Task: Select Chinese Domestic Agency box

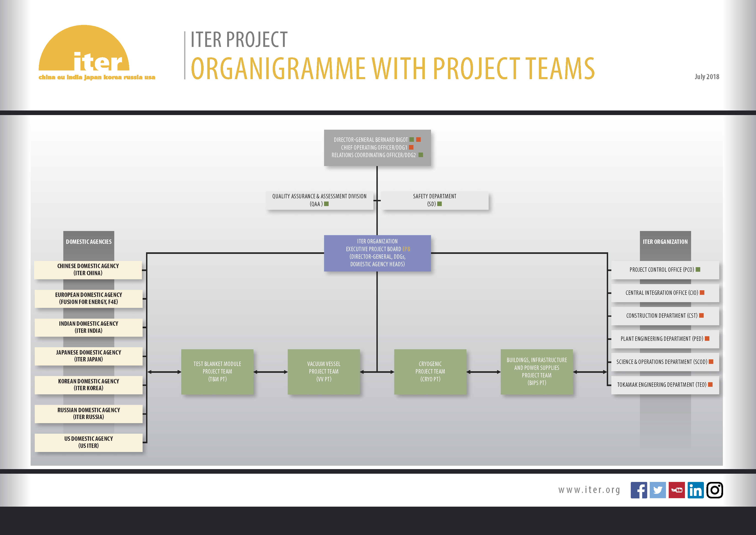Action: click(x=88, y=270)
